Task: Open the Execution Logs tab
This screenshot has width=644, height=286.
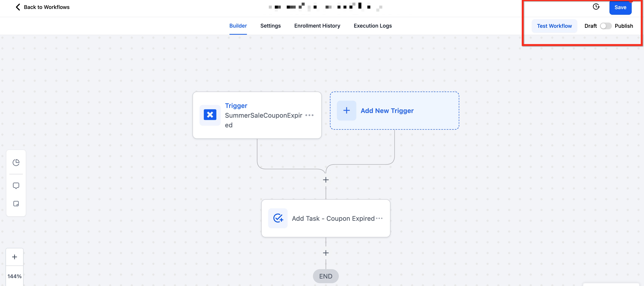Action: (x=373, y=26)
